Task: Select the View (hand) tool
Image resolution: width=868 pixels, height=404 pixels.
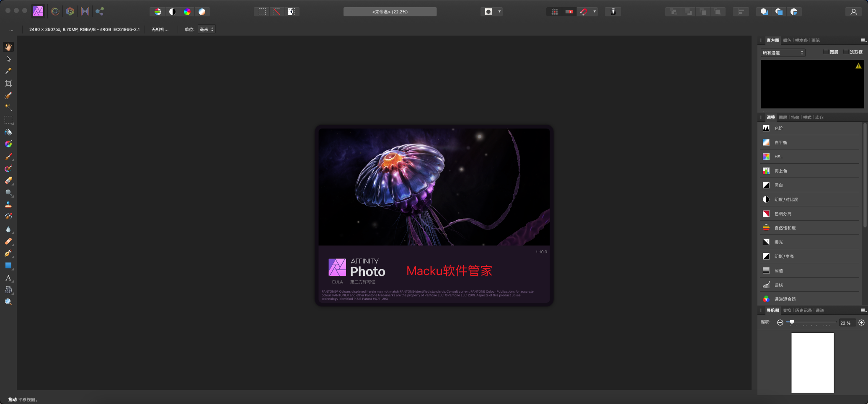Action: coord(8,47)
